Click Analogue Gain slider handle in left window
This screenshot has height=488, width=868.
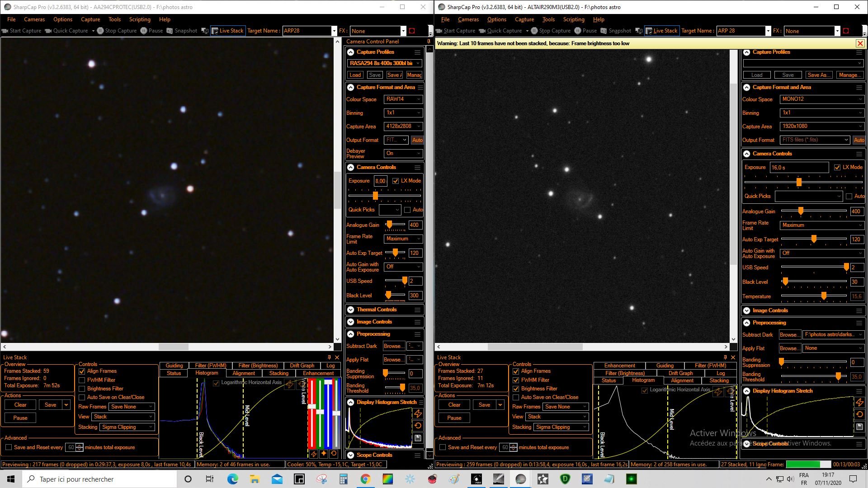(389, 225)
